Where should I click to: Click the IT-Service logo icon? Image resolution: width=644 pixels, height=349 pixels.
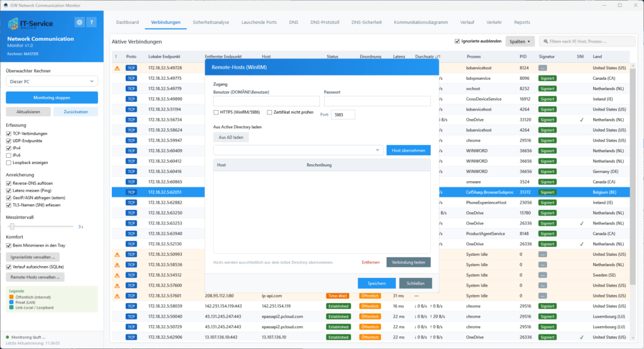[13, 23]
